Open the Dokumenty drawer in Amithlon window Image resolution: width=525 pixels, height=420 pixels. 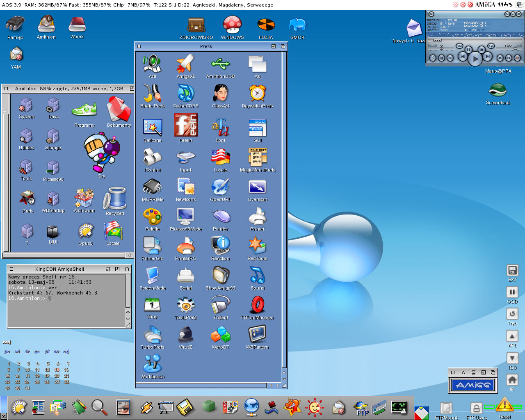click(119, 109)
